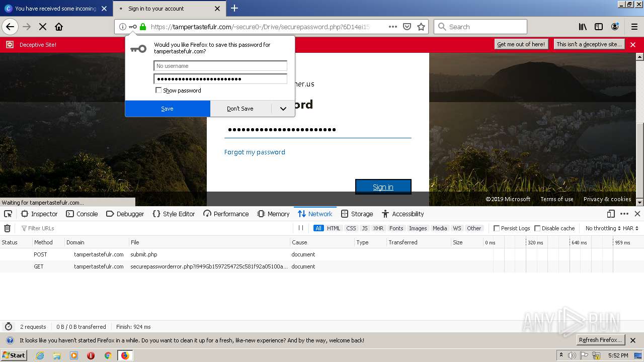Clear network requests with trash icon

pos(8,228)
